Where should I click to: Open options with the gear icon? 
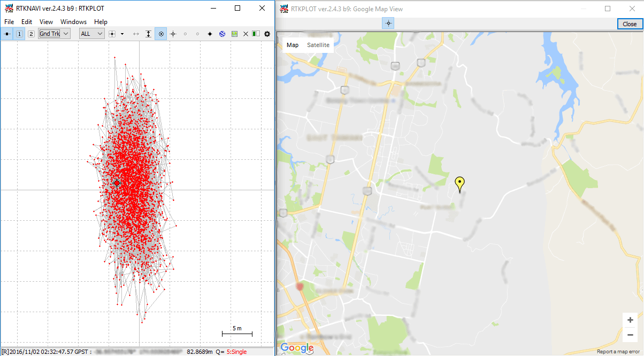click(267, 34)
